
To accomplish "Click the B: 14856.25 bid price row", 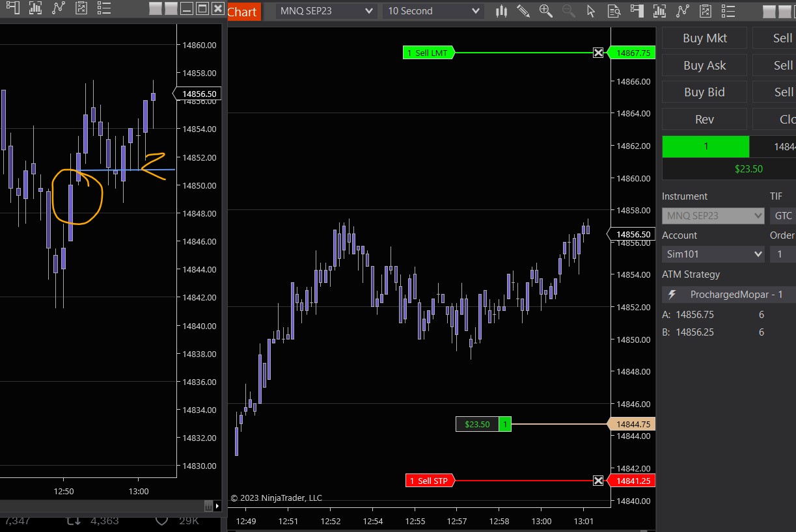I will tap(713, 332).
